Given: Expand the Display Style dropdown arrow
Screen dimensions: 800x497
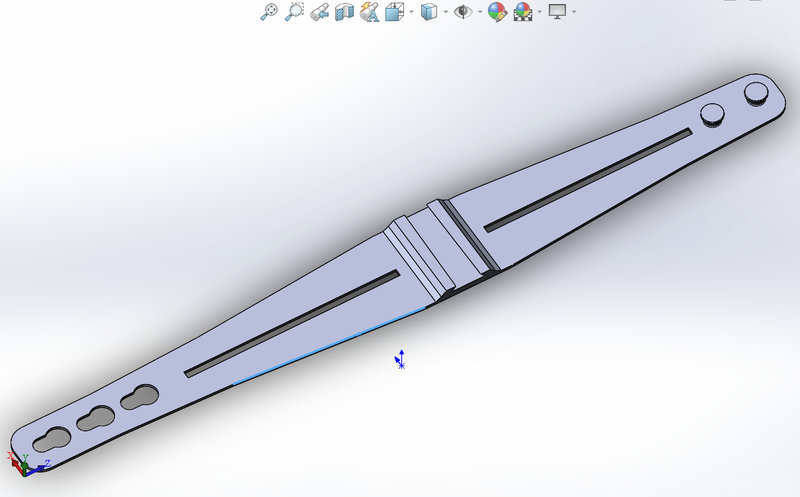Looking at the screenshot, I should (x=446, y=12).
